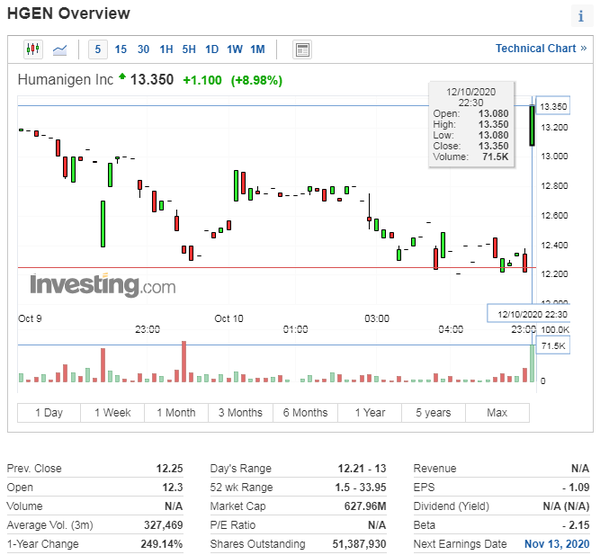Set chart range to 1 Week

tap(112, 413)
